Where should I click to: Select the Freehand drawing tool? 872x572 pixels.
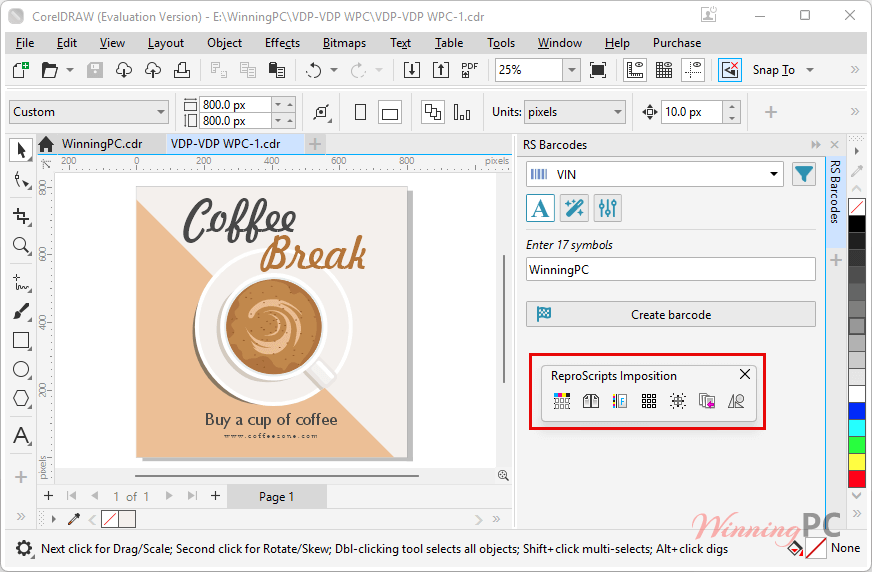21,282
